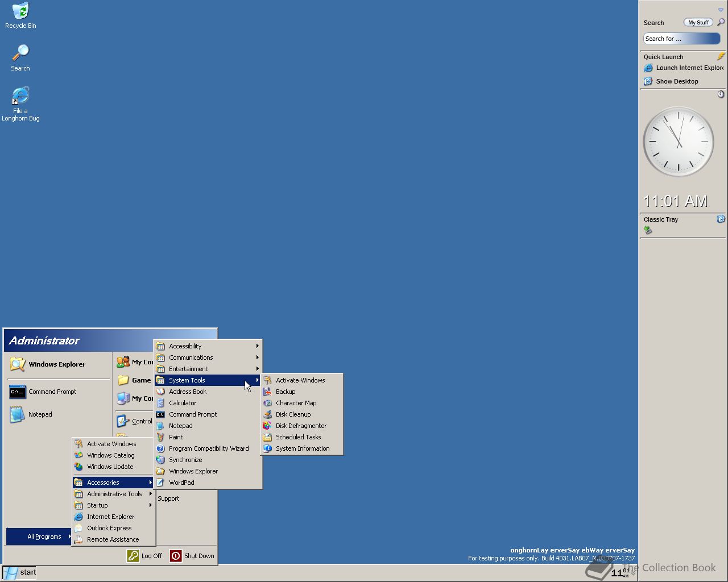Click All Programs in Start menu
Screen dimensions: 728x582
pos(39,537)
